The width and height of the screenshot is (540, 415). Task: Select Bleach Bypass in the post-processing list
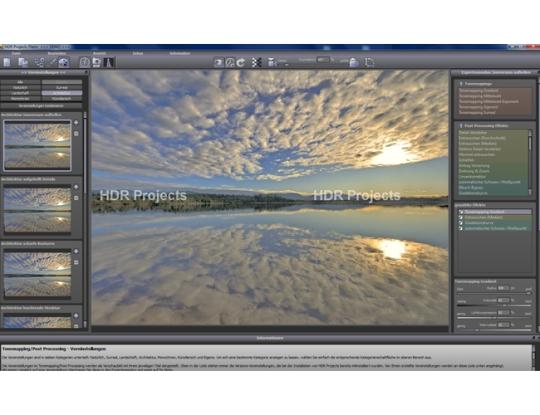click(x=470, y=188)
